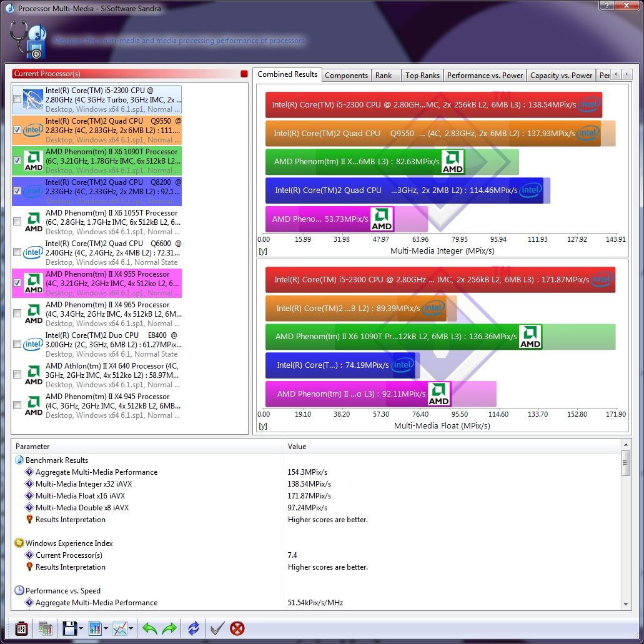644x644 pixels.
Task: Select the Aggregate Multi-Media Performance 154.3MPix/s row
Action: (x=316, y=472)
